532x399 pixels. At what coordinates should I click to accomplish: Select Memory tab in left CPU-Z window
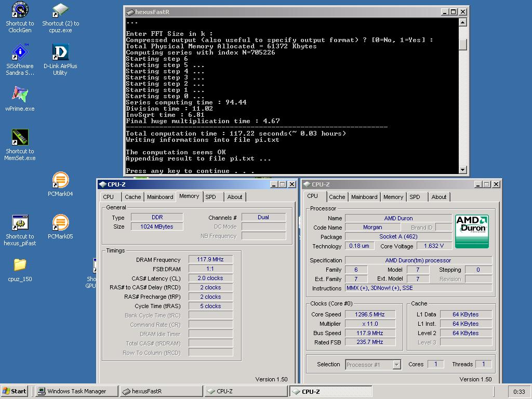pos(189,196)
